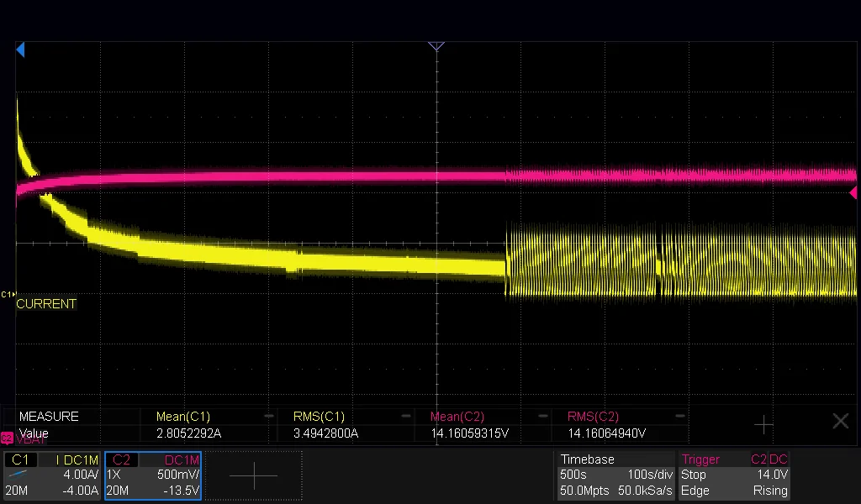Click the -13.5V offset on C2
Screen dimensions: 861x504
pos(182,491)
